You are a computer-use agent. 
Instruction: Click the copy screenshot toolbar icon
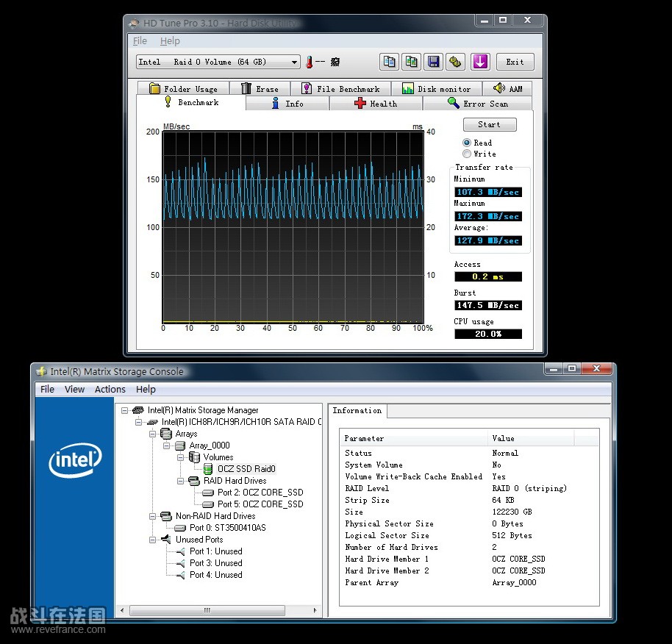tap(412, 62)
